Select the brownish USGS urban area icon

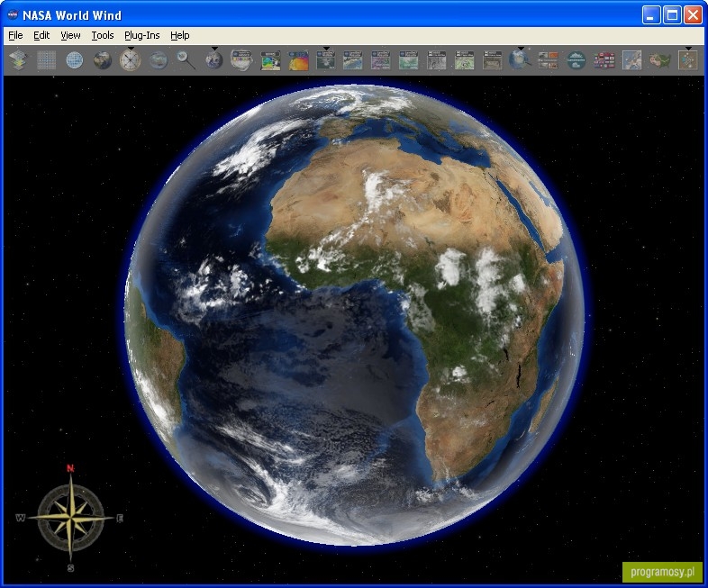(x=492, y=60)
